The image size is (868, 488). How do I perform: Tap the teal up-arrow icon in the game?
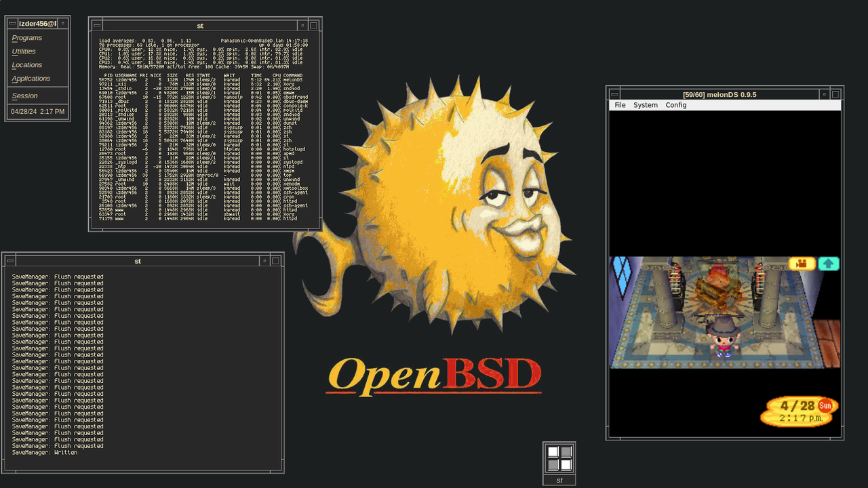[x=829, y=264]
